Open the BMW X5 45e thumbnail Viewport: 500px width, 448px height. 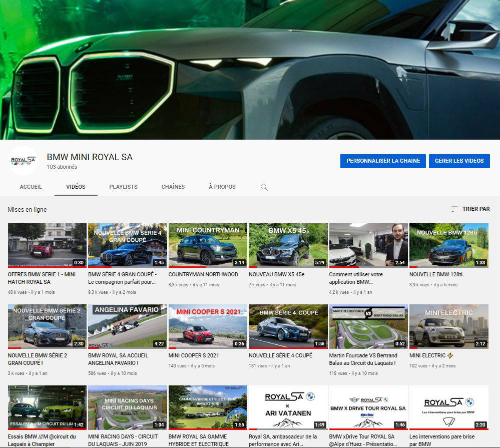[x=288, y=245]
